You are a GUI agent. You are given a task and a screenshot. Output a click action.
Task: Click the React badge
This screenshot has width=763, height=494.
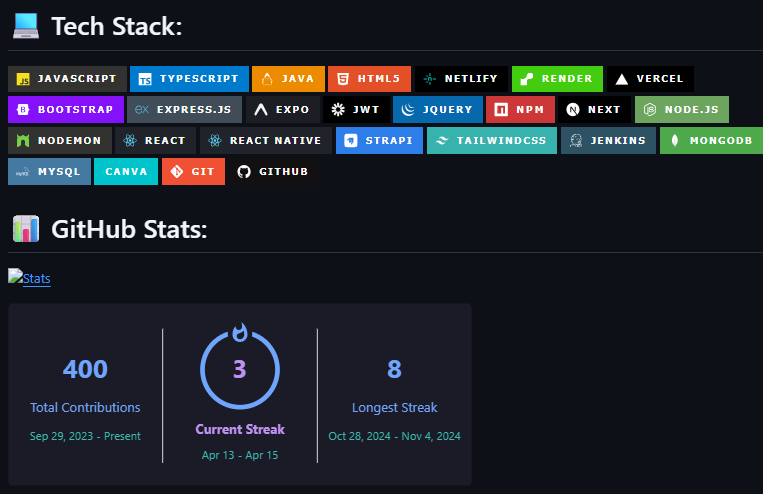click(x=156, y=141)
